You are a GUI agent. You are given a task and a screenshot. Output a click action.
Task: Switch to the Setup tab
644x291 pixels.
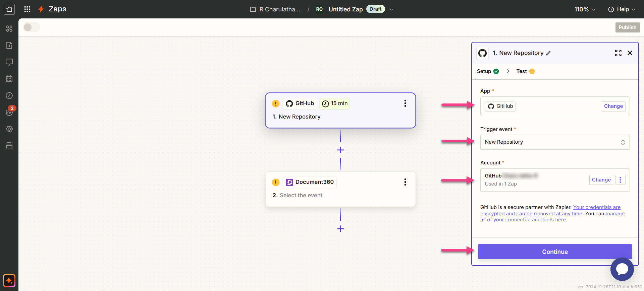[488, 71]
